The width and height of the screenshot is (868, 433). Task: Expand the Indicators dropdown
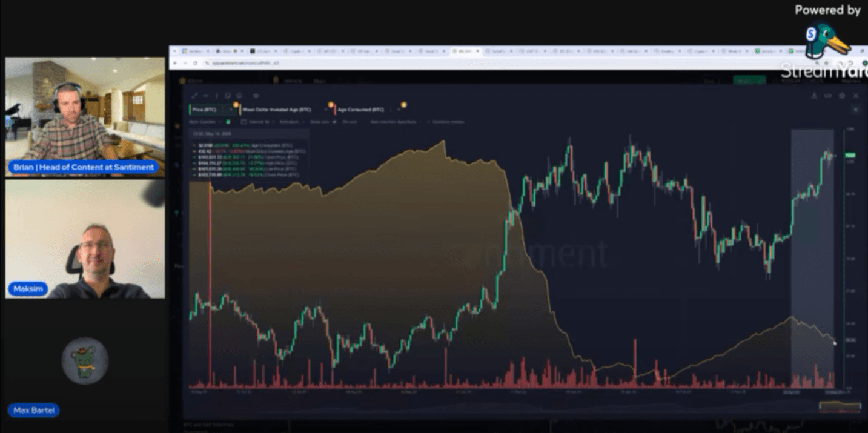pos(292,122)
